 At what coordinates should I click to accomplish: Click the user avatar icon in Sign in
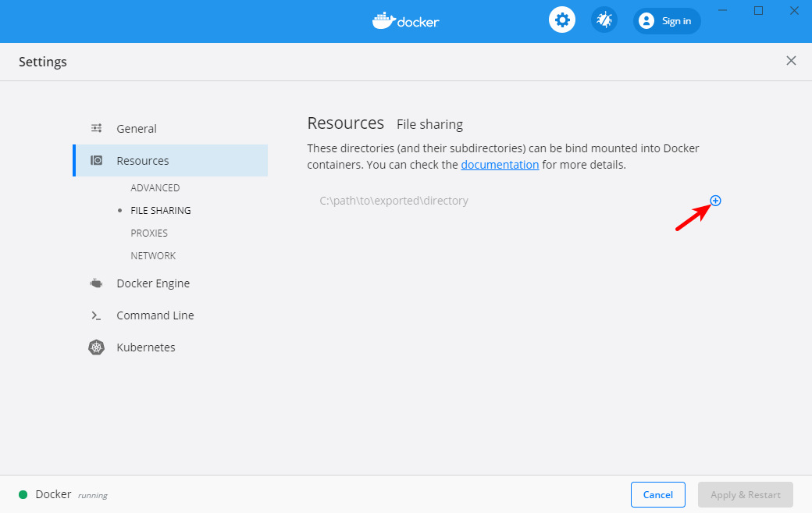pos(646,20)
